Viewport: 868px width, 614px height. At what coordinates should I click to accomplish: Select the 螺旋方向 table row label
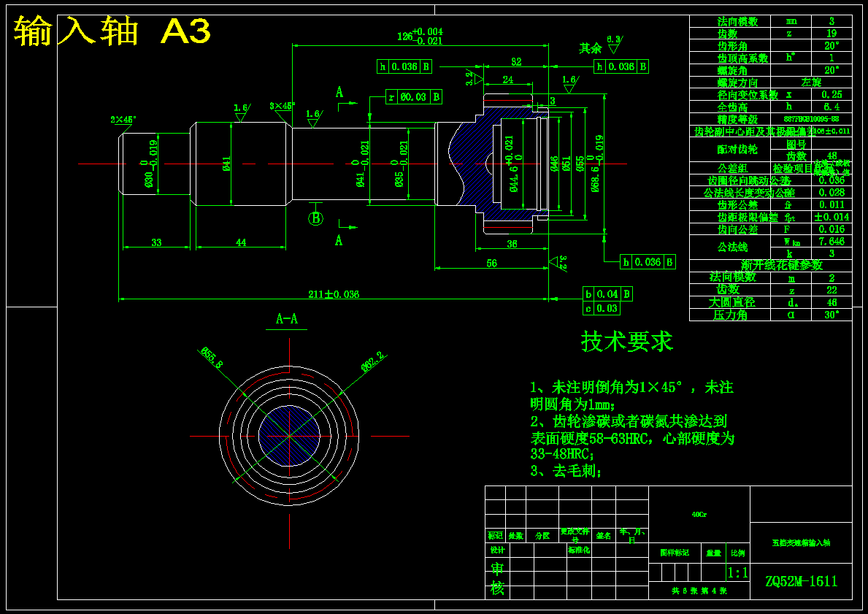[737, 82]
